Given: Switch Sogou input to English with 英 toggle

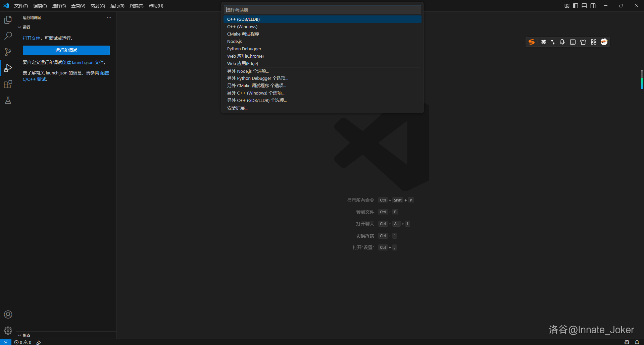Looking at the screenshot, I should point(543,42).
